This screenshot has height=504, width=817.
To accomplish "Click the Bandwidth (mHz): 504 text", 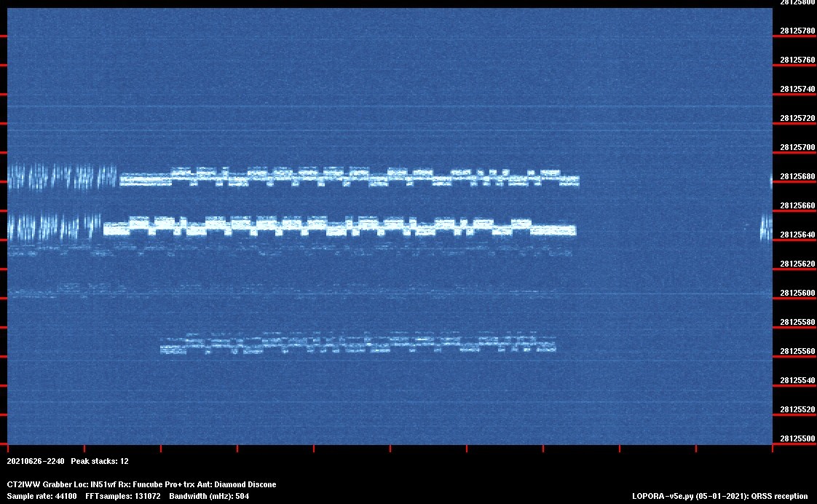I will pyautogui.click(x=209, y=496).
